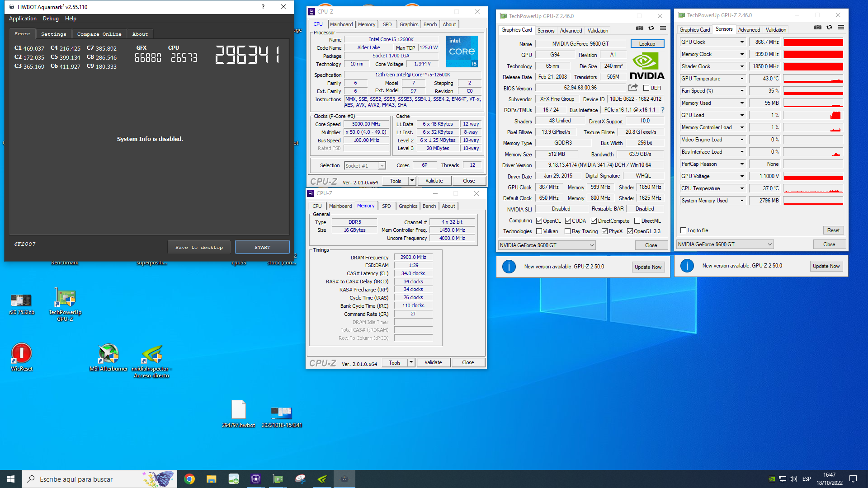
Task: Click the CPU Temperature sensor graph
Action: [813, 188]
